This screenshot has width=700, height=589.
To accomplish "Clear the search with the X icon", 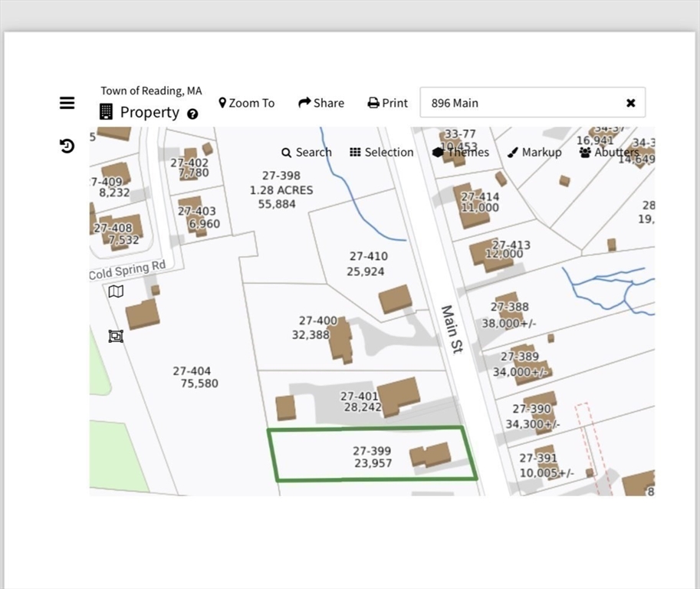I will click(630, 103).
